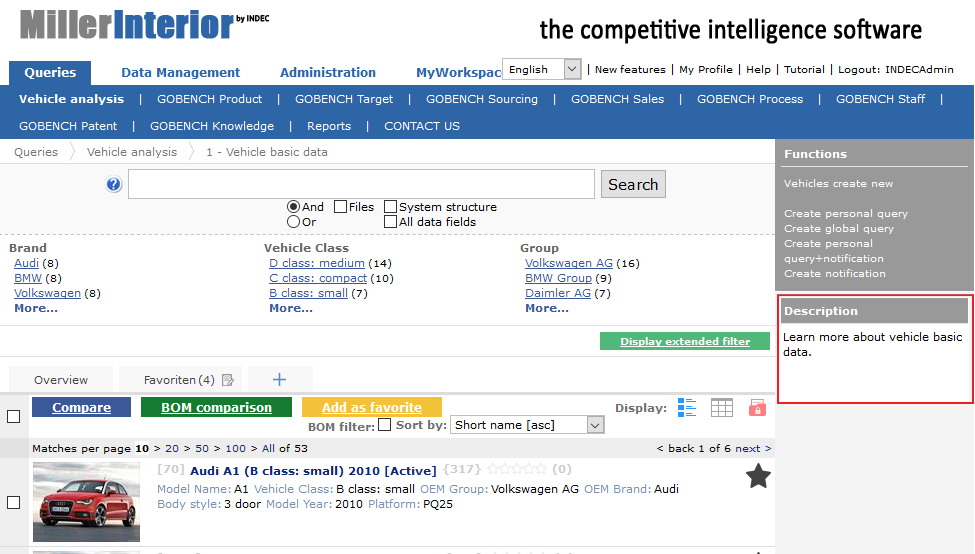
Task: Select GOBENCH Knowledge menu item
Action: [212, 126]
